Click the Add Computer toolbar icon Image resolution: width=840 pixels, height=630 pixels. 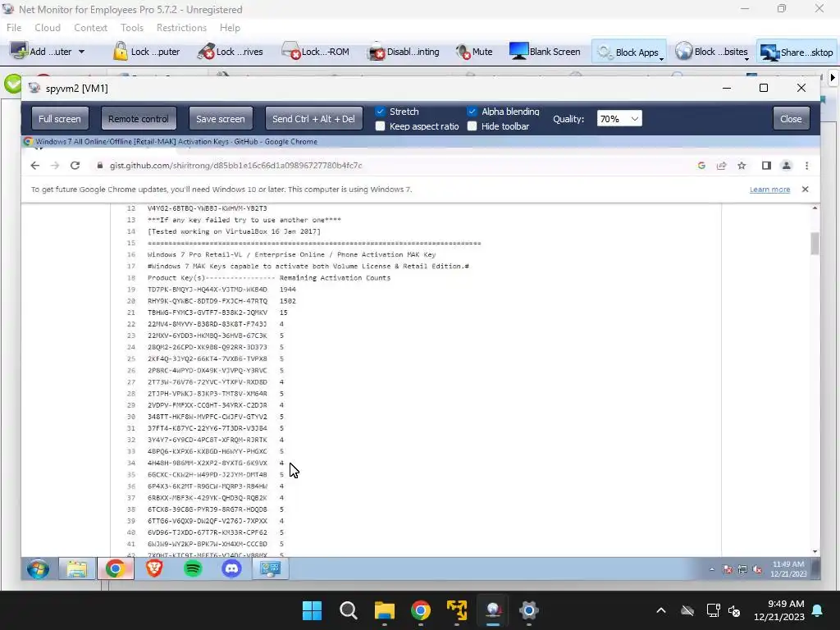pos(20,52)
